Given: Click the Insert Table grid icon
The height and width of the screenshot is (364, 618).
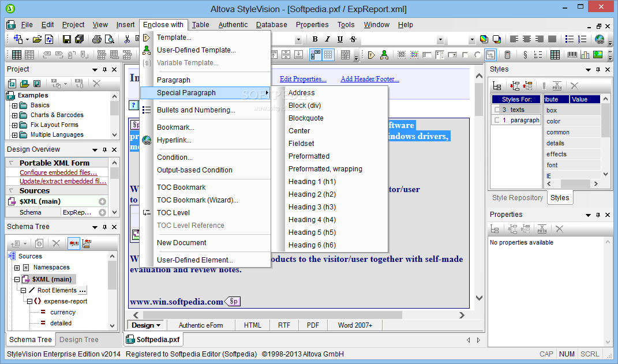Looking at the screenshot, I should 555,55.
